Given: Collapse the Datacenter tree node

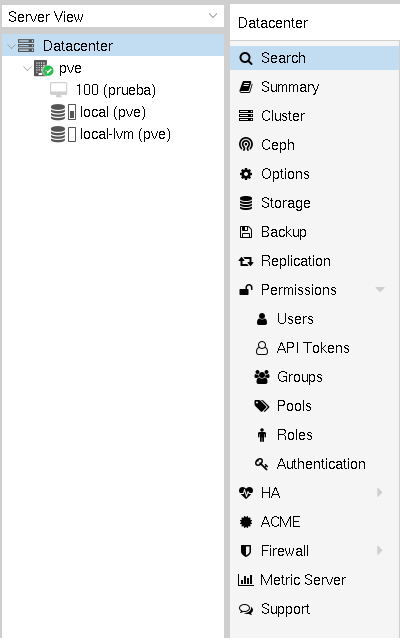Looking at the screenshot, I should (x=11, y=46).
